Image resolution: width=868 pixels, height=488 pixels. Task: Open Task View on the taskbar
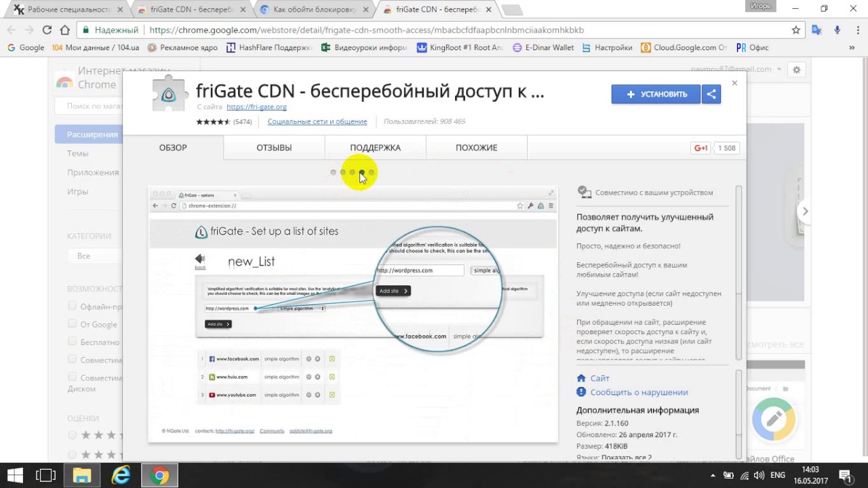coord(46,475)
